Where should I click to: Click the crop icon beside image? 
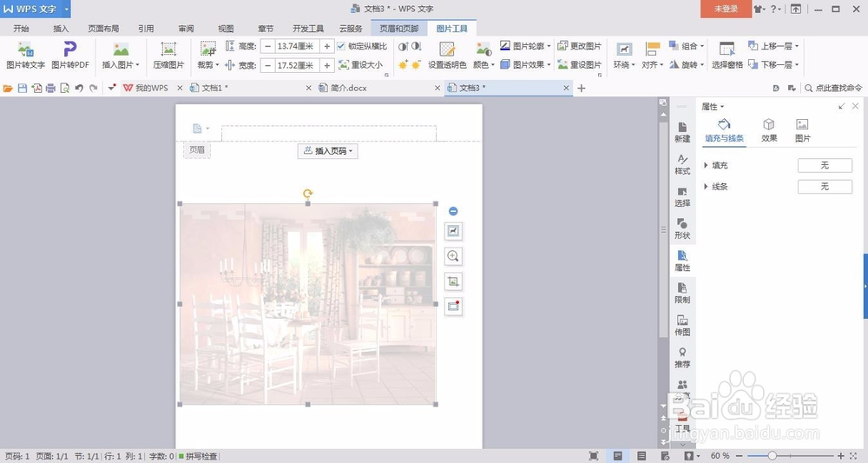pyautogui.click(x=453, y=281)
